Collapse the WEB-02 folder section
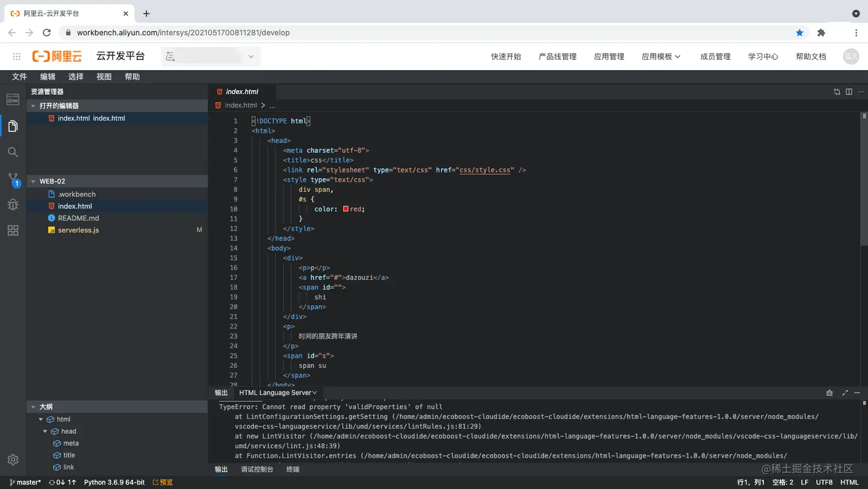The width and height of the screenshot is (868, 489). pos(33,182)
